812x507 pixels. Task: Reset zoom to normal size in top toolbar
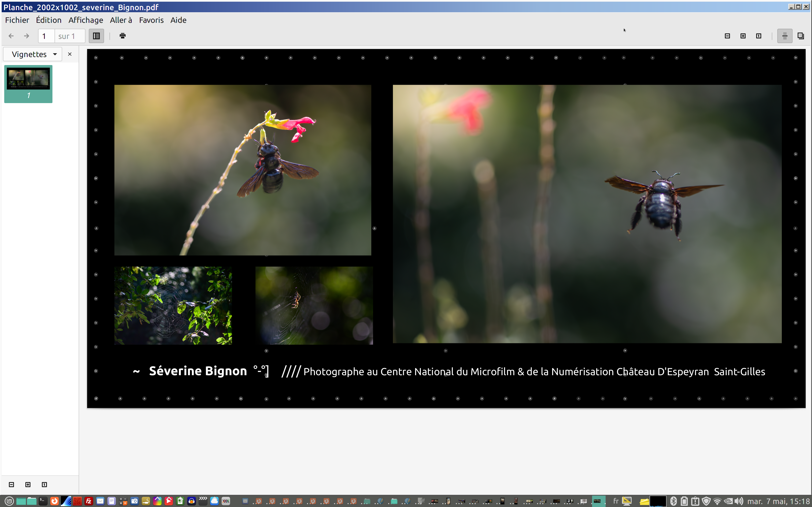[x=758, y=36]
